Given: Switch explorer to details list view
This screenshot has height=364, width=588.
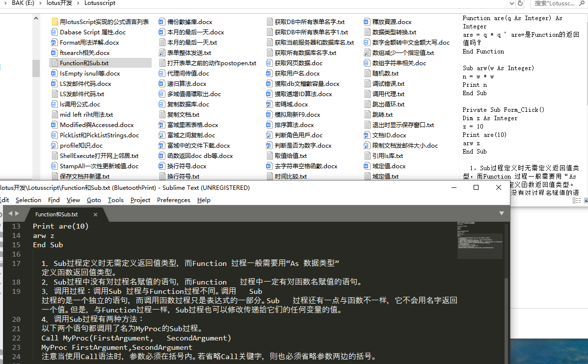Looking at the screenshot, I should [577, 200].
